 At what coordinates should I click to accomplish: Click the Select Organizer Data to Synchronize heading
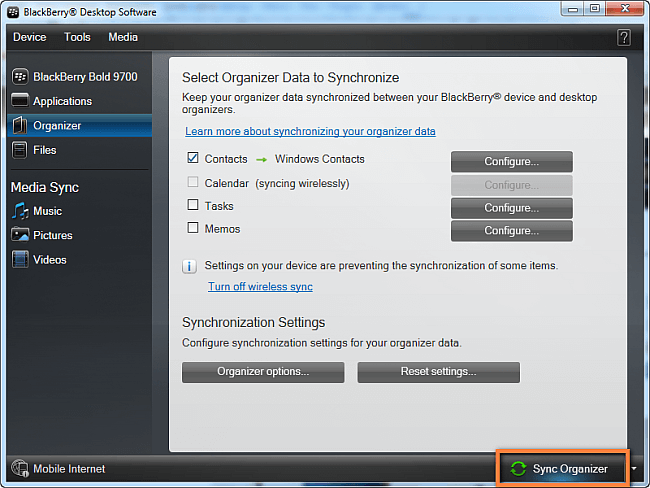point(291,78)
